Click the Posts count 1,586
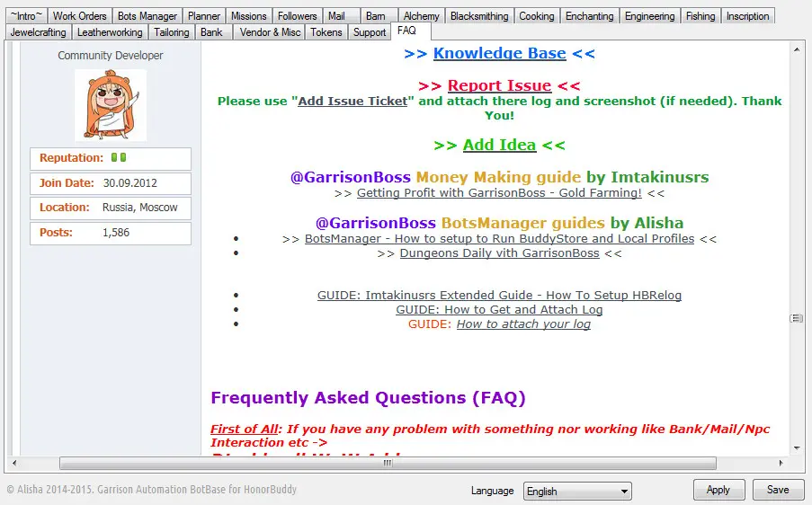 pyautogui.click(x=116, y=233)
